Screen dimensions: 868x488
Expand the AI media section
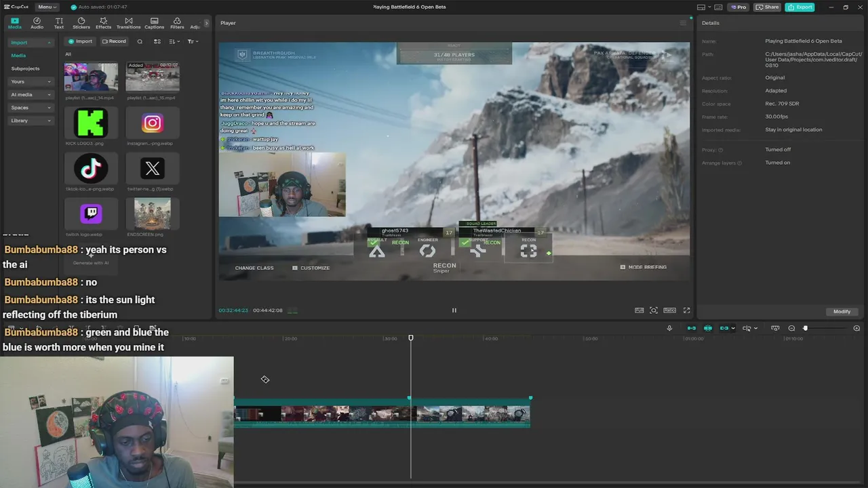[x=31, y=94]
